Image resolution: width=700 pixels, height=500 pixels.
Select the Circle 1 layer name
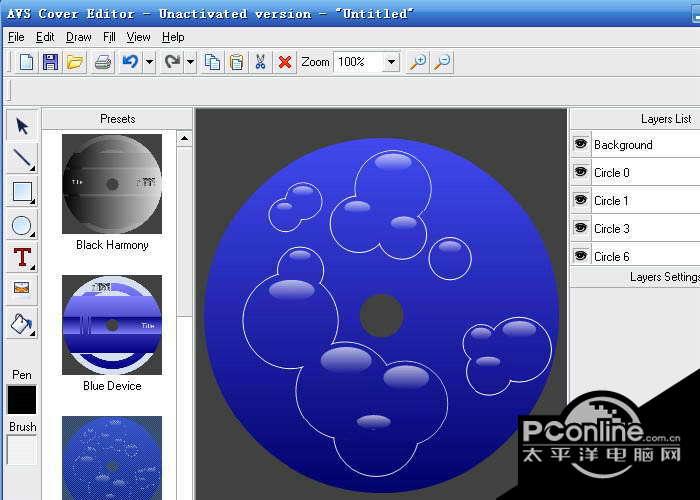(x=611, y=201)
